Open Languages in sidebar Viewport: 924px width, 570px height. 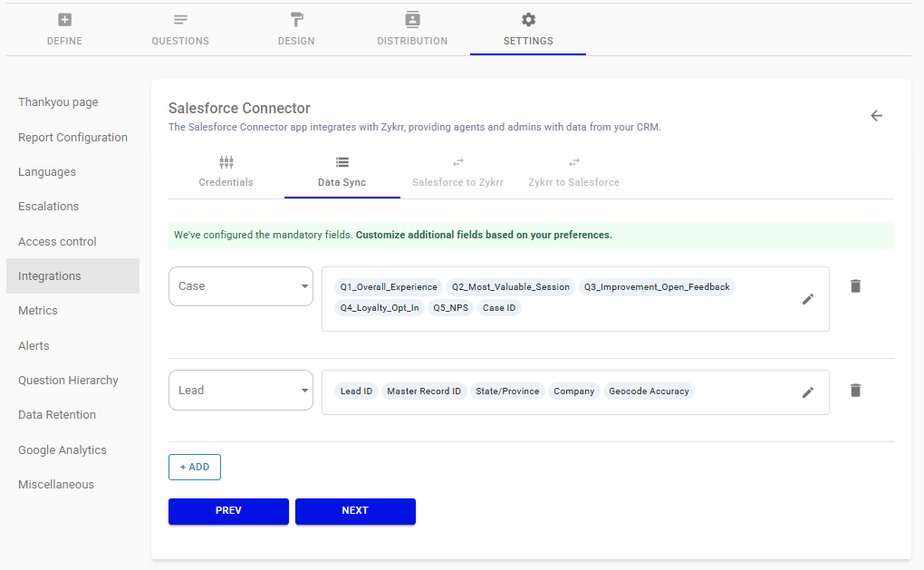pyautogui.click(x=73, y=172)
